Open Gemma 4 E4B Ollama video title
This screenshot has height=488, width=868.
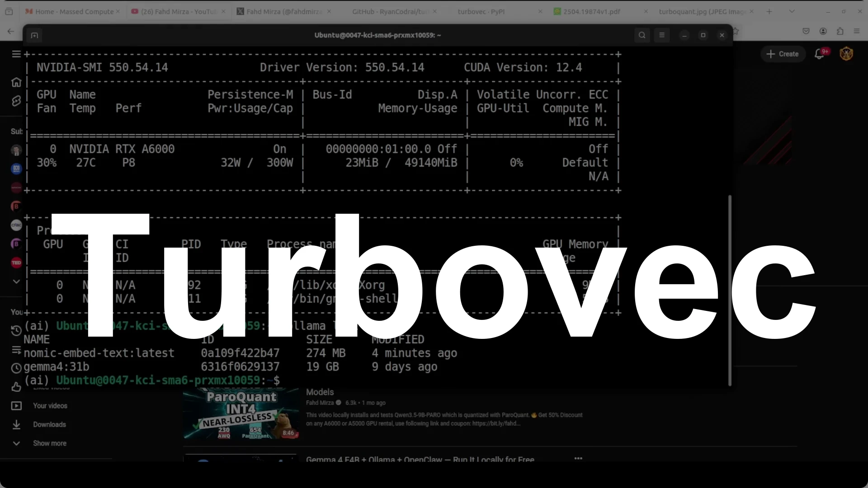[x=420, y=459]
